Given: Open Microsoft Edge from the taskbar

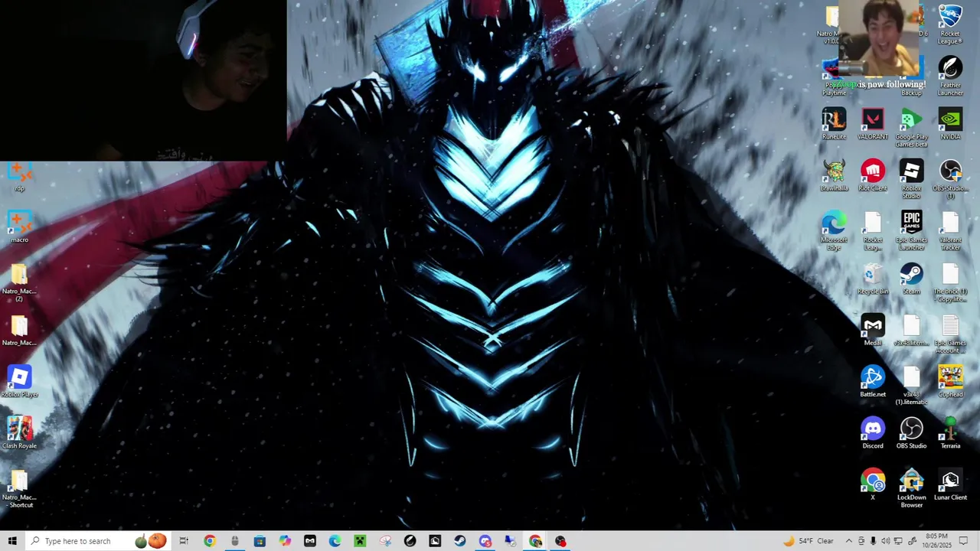Looking at the screenshot, I should [x=335, y=541].
